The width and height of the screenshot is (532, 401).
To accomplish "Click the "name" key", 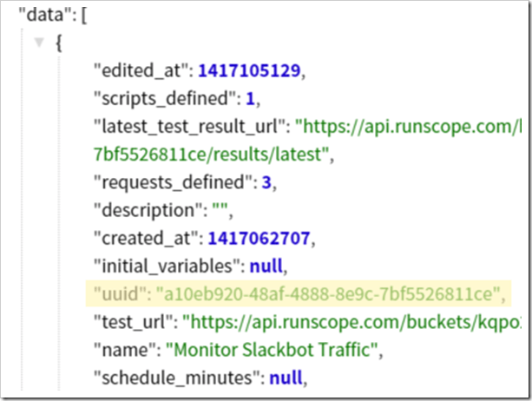I will 125,350.
